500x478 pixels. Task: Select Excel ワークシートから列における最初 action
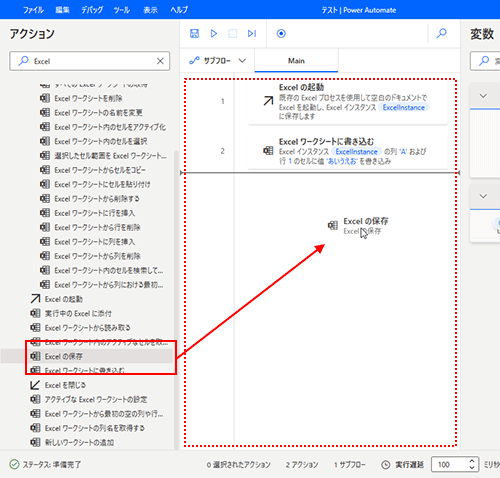coord(109,285)
